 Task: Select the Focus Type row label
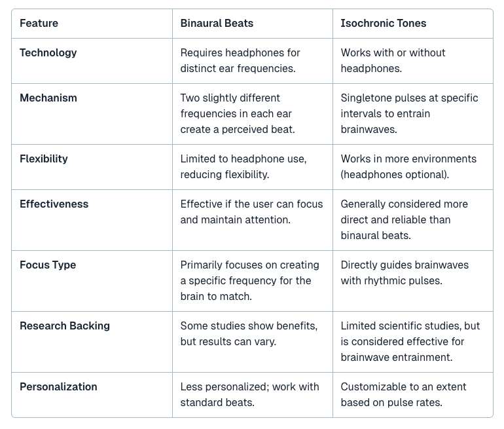48,265
